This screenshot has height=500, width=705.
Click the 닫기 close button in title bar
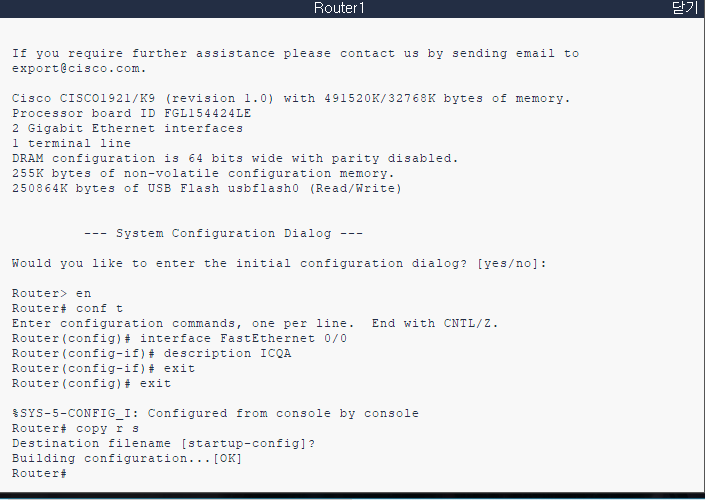[x=685, y=8]
